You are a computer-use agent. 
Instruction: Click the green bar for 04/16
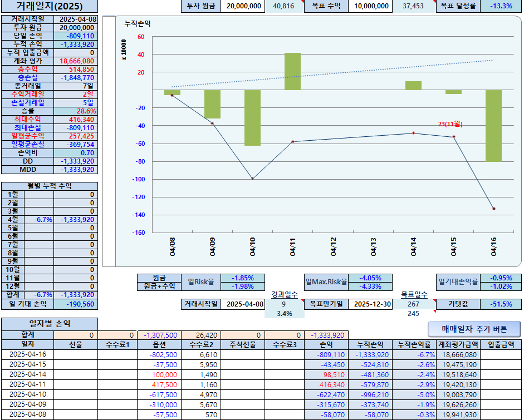tap(493, 126)
